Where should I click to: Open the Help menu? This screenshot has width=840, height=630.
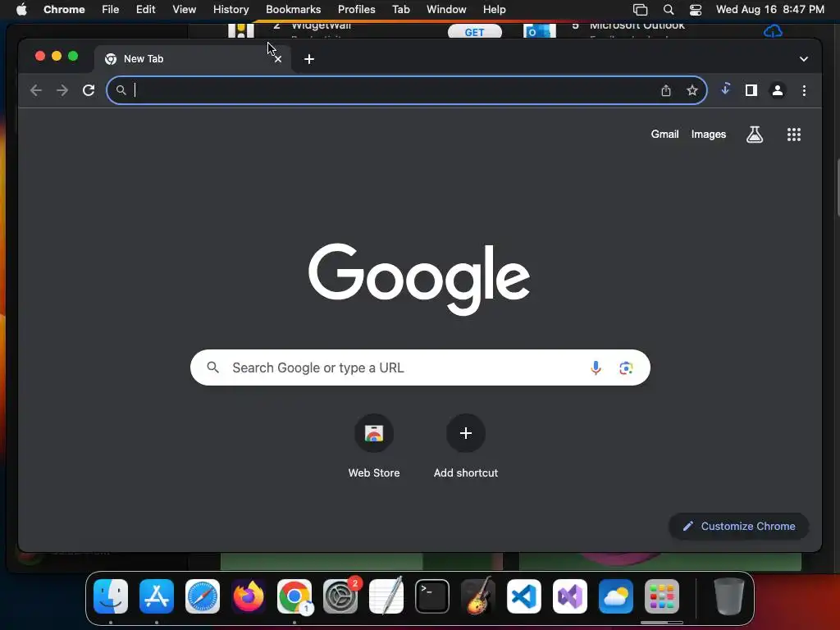(x=494, y=10)
